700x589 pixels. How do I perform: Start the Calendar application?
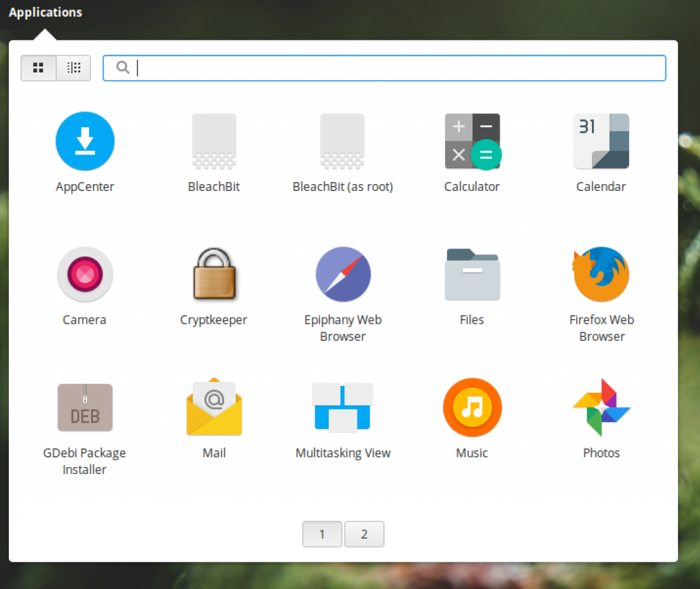(x=600, y=141)
